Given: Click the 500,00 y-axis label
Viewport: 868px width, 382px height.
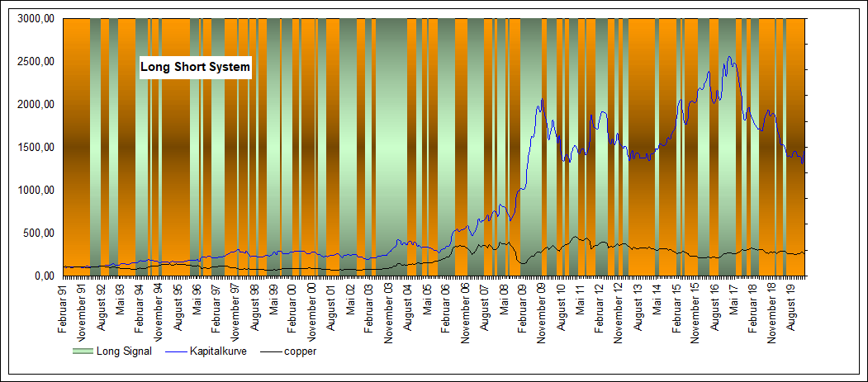Looking at the screenshot, I should [x=40, y=233].
